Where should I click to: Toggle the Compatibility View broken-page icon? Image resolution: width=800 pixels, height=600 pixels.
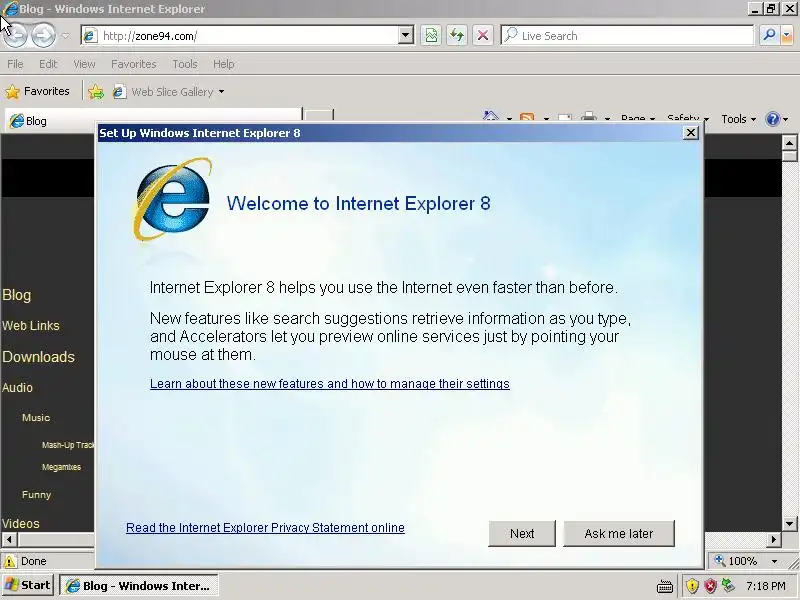[431, 36]
